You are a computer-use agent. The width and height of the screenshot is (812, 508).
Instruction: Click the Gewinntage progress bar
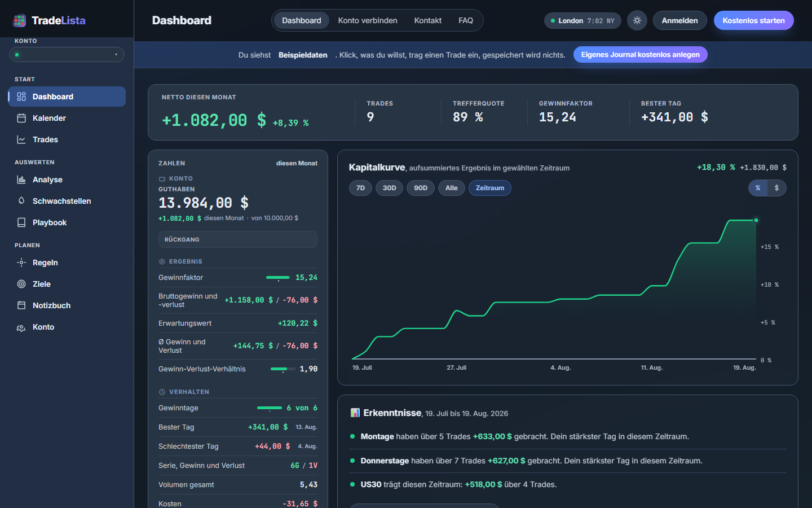pos(270,408)
